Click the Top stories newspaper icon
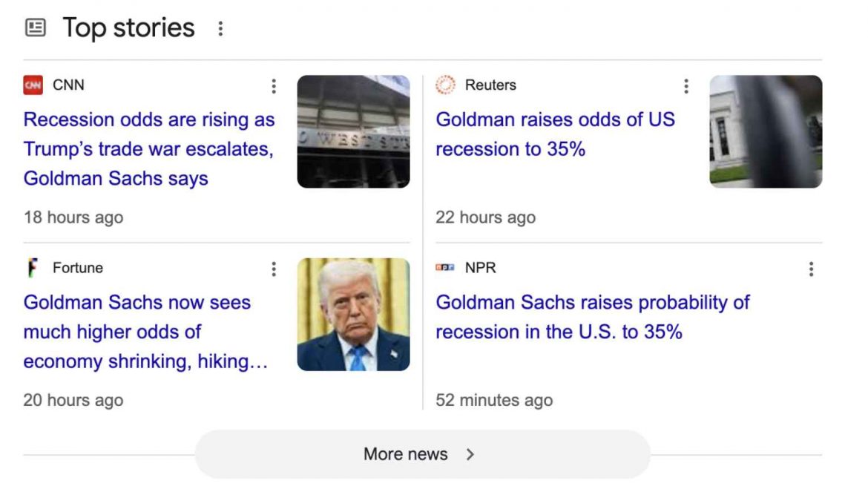 pyautogui.click(x=36, y=27)
